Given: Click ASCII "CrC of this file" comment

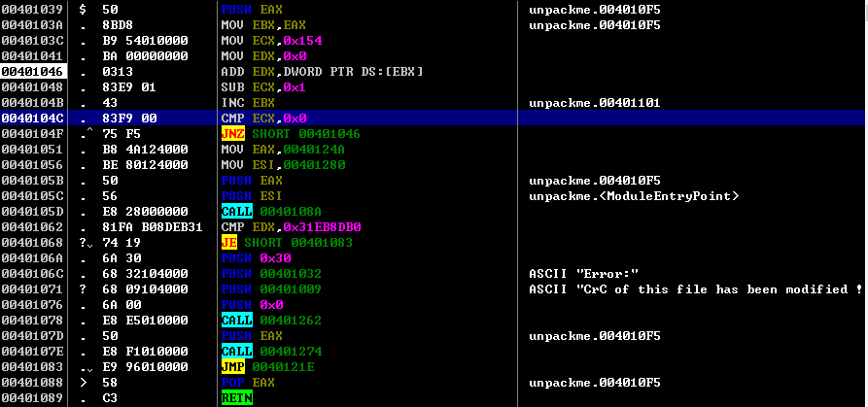Looking at the screenshot, I should [696, 288].
